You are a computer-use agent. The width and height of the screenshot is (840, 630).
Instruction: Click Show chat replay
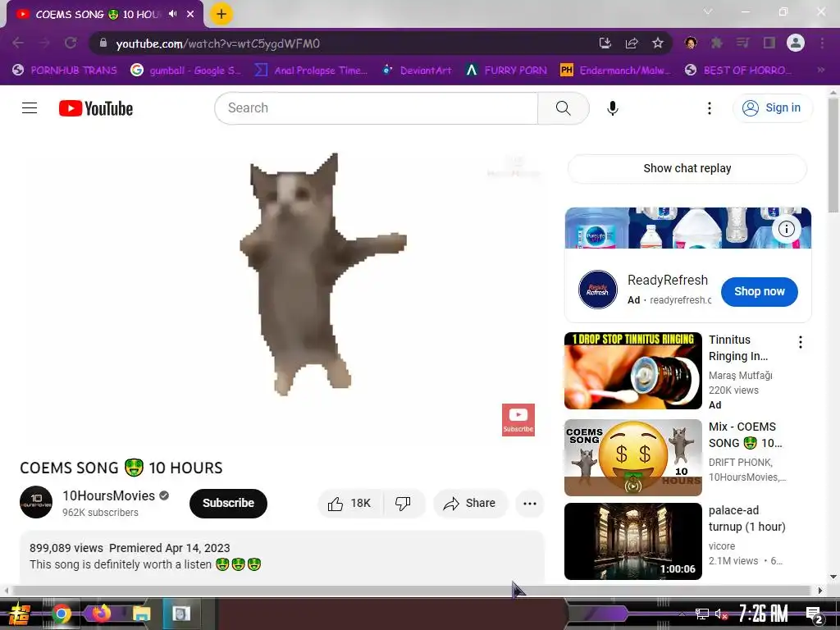[x=687, y=168]
